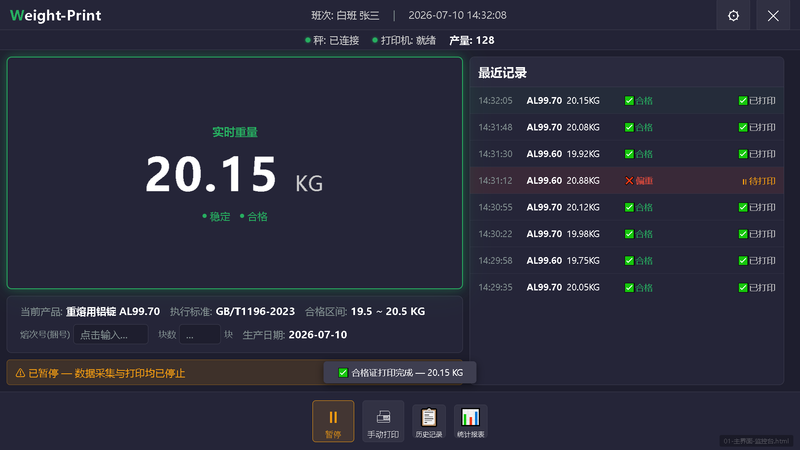Viewport: 800px width, 450px height.
Task: Select the 14:31:30 AL99.60 19.92KG record
Action: tap(627, 154)
